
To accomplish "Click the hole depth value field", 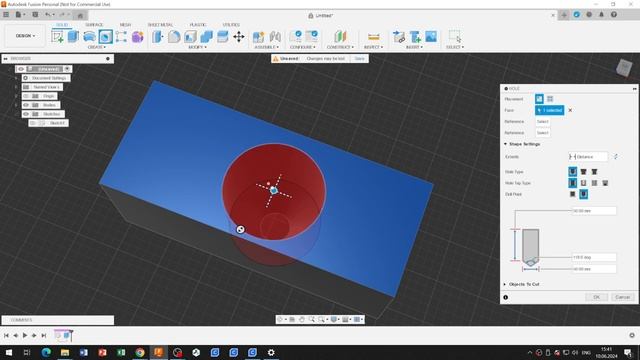I will coord(594,211).
